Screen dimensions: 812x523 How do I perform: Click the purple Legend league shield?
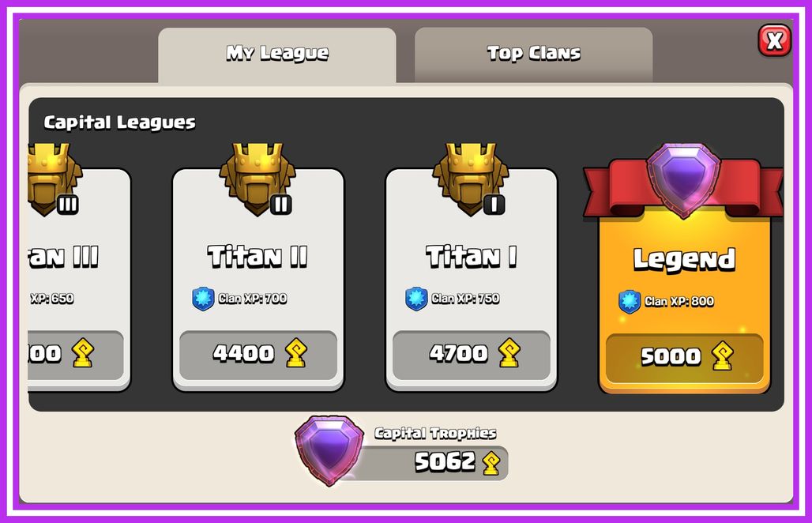tap(683, 180)
